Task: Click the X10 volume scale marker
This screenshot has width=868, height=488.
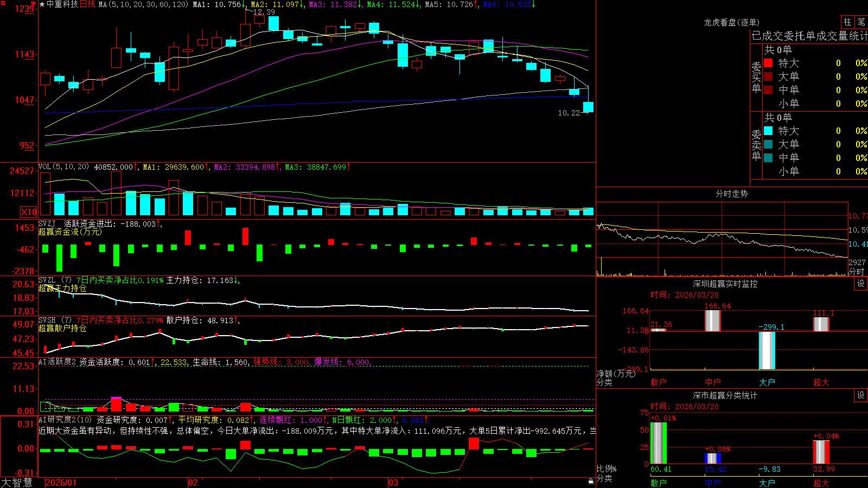Action: (29, 212)
